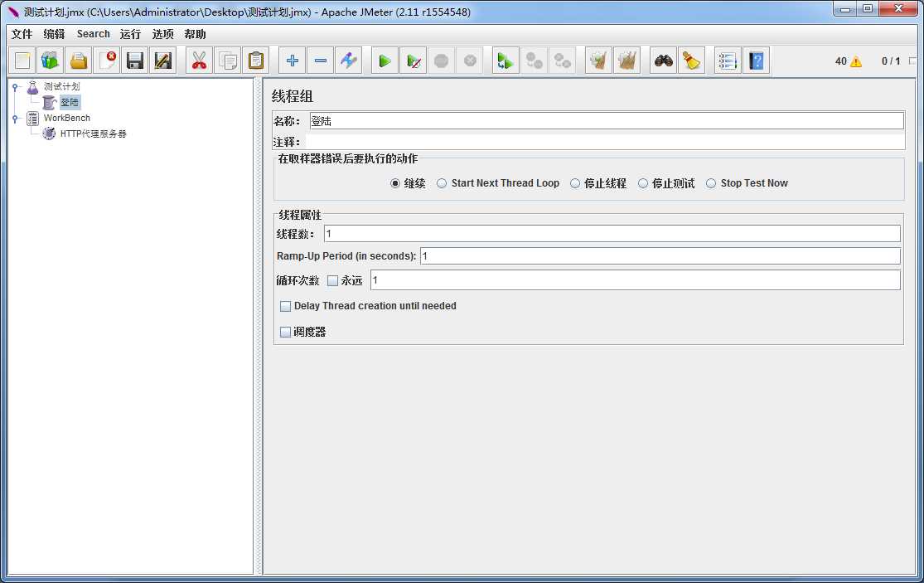Open the Templates icon in toolbar
The height and width of the screenshot is (583, 924).
pos(51,61)
